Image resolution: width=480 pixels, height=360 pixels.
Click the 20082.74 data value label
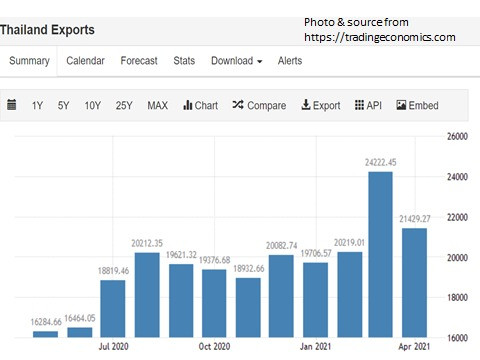pyautogui.click(x=282, y=246)
